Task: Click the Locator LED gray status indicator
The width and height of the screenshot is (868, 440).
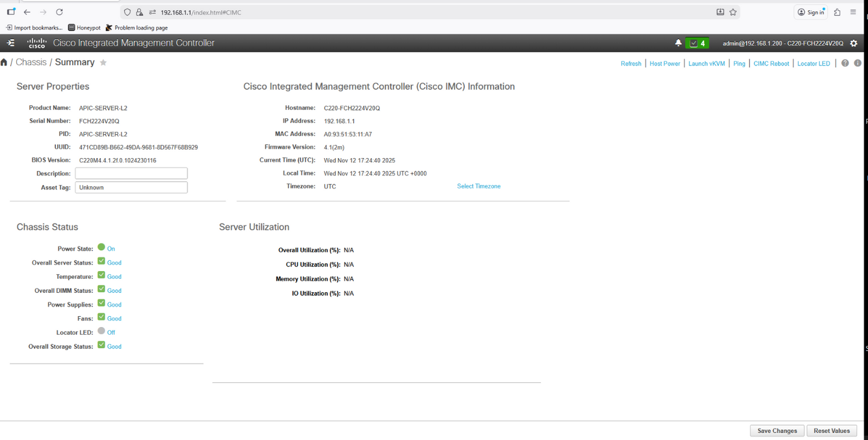Action: 102,331
